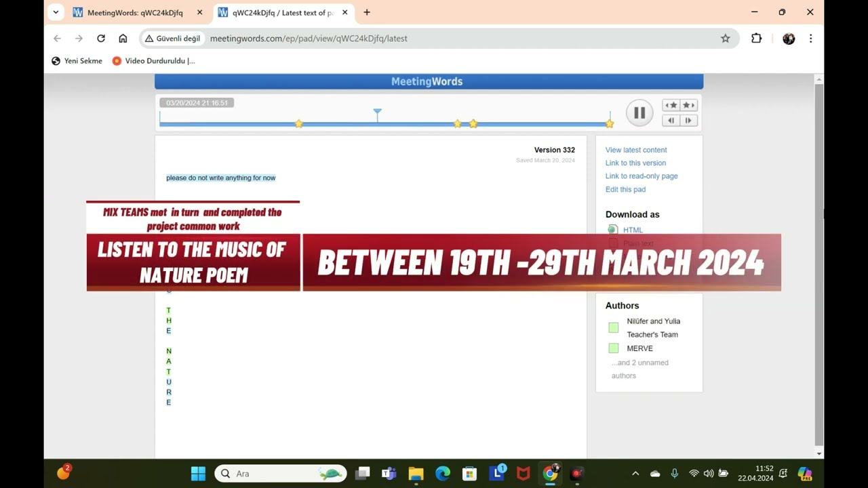The image size is (868, 488).
Task: Open Wi-Fi network settings in tray
Action: click(x=694, y=474)
